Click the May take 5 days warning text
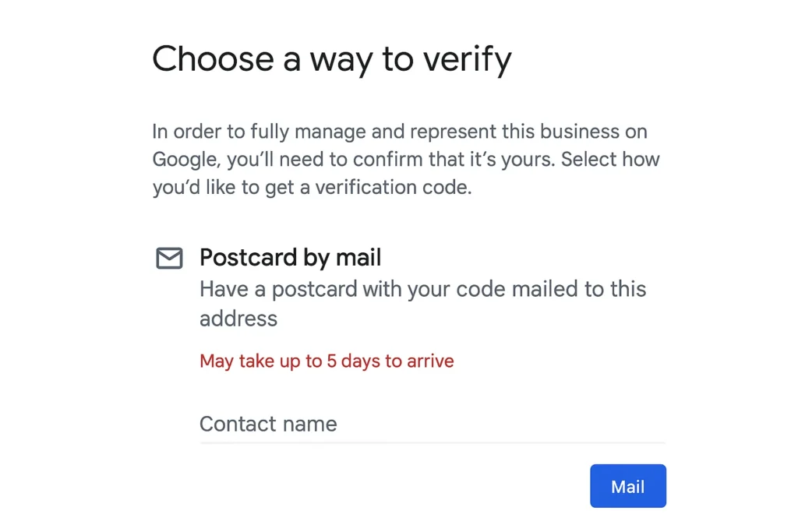Screen dimensions: 798x532 [327, 361]
